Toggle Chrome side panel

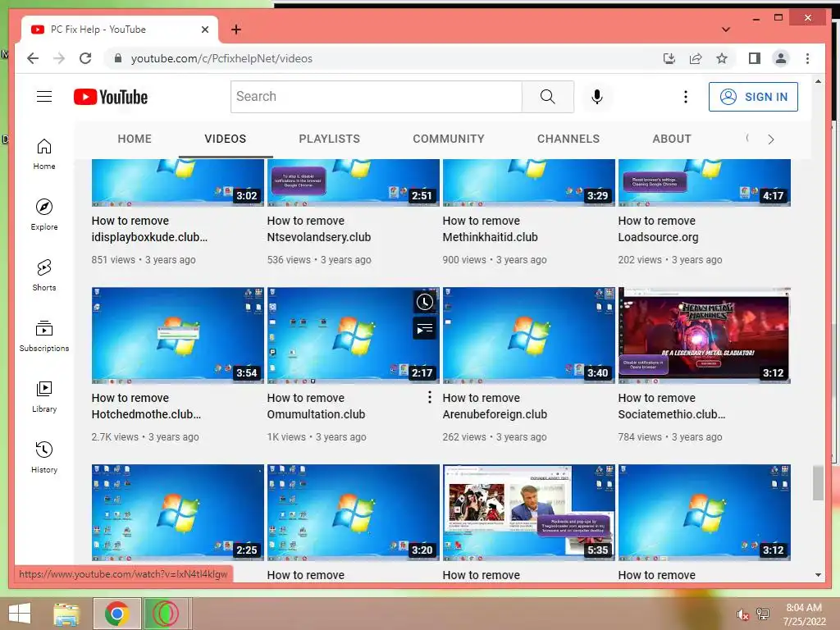click(755, 58)
